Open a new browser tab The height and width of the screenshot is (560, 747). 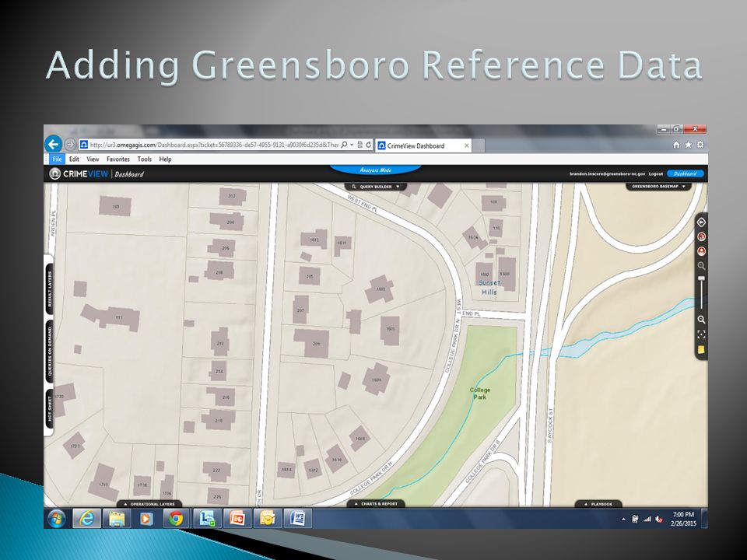click(x=479, y=145)
